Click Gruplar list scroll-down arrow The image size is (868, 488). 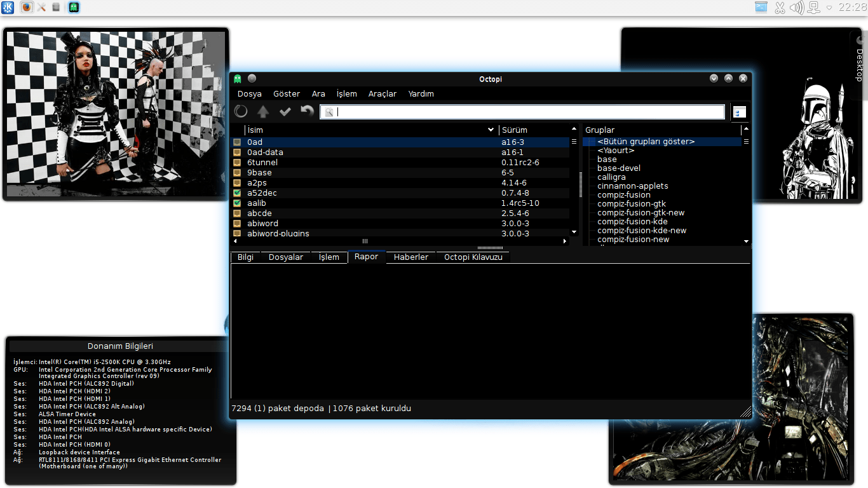[x=746, y=241]
